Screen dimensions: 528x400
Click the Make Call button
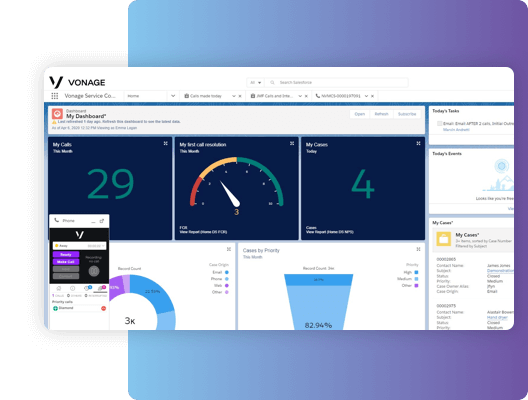click(66, 262)
